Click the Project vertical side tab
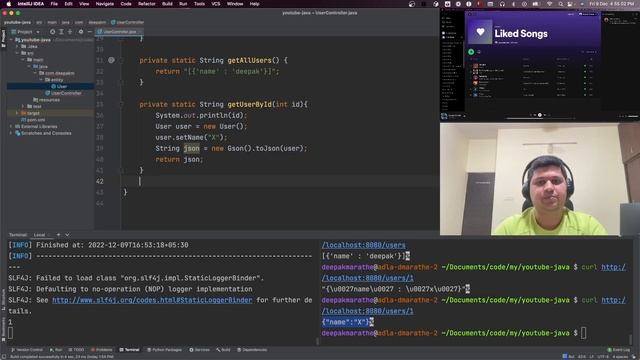Image resolution: width=640 pixels, height=360 pixels. click(x=3, y=38)
